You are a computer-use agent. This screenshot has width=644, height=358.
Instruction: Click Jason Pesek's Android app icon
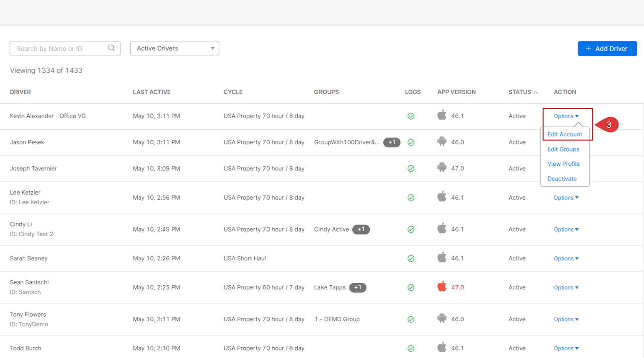pos(442,142)
